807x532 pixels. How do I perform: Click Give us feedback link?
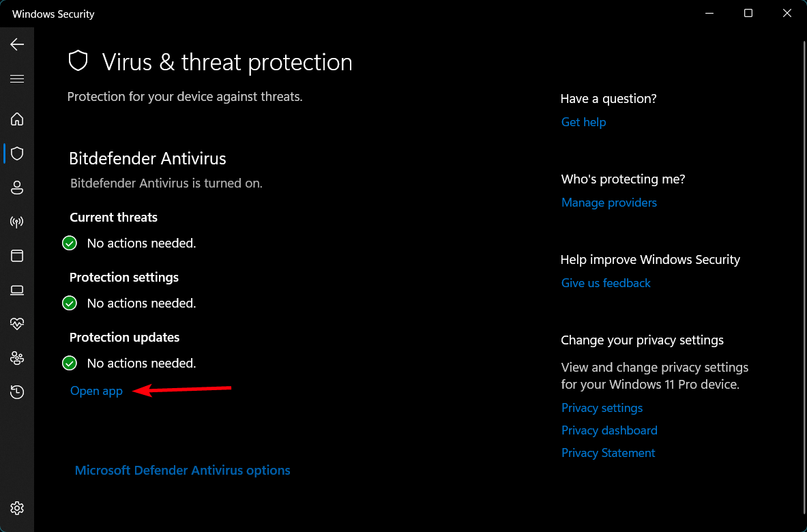pyautogui.click(x=606, y=283)
